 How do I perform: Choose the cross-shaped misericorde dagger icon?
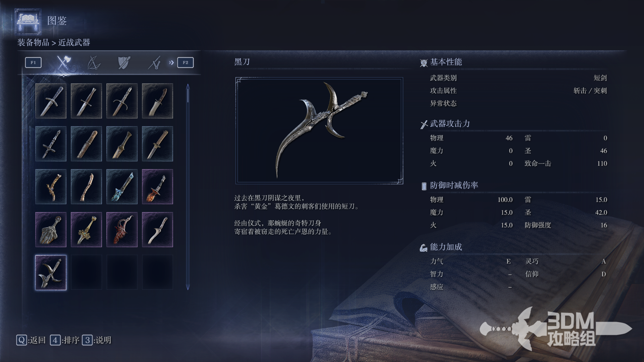51,144
